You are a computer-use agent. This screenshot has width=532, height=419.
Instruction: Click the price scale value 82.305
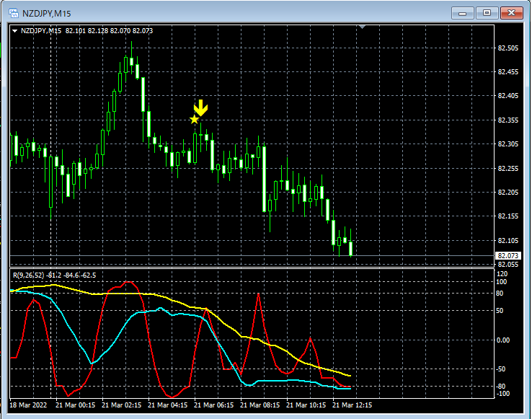508,144
